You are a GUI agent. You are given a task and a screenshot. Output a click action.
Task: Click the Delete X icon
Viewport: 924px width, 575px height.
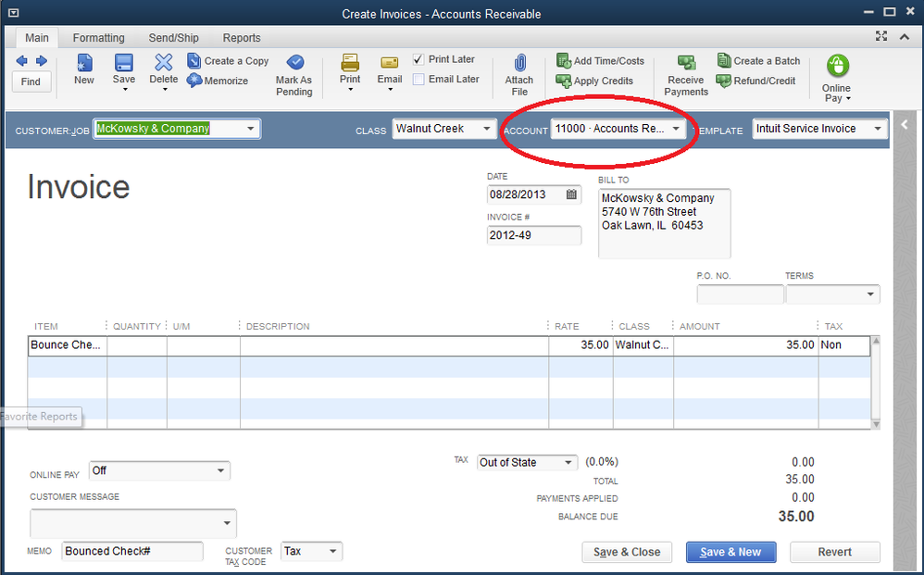pos(163,62)
